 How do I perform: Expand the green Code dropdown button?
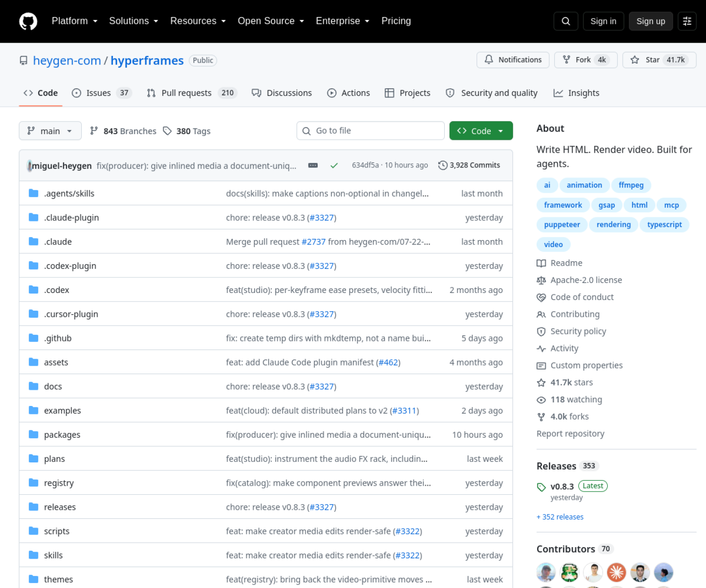(481, 131)
